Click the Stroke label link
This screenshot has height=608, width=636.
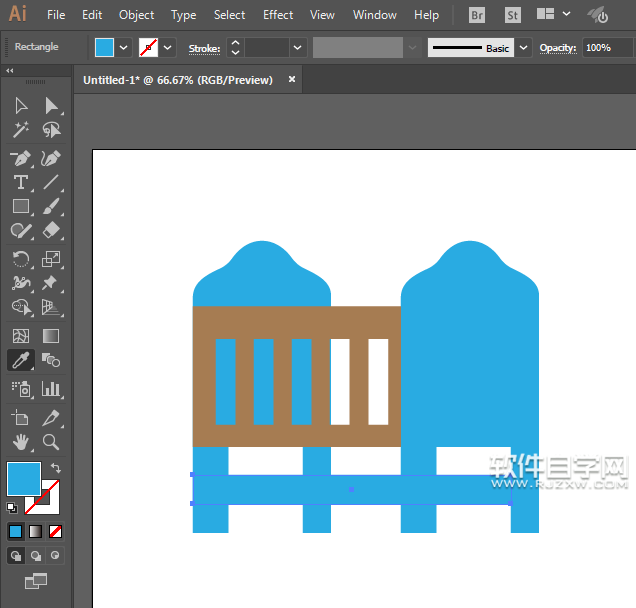[x=204, y=48]
